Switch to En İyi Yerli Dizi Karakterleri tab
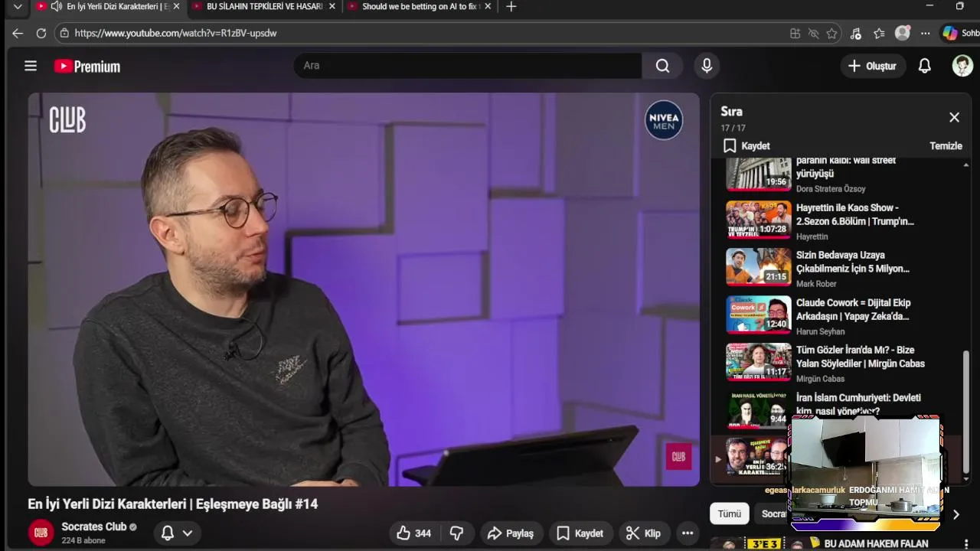Screen dimensions: 980x551 (x=108, y=7)
